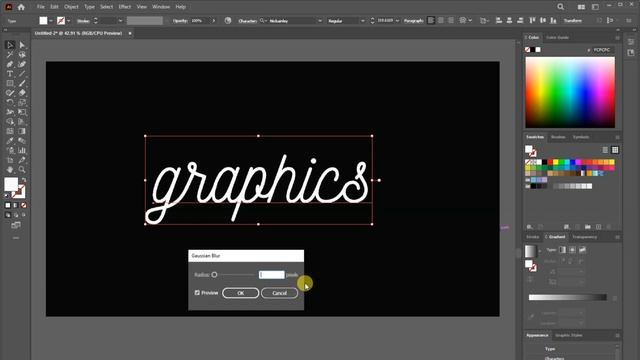Switch swatches to thumbnail grid view
The image size is (640, 360).
click(x=615, y=150)
